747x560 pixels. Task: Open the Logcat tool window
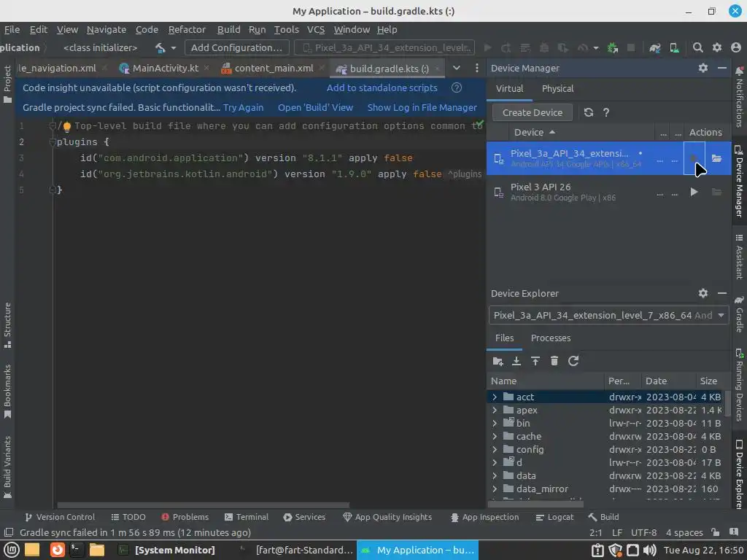coord(554,517)
